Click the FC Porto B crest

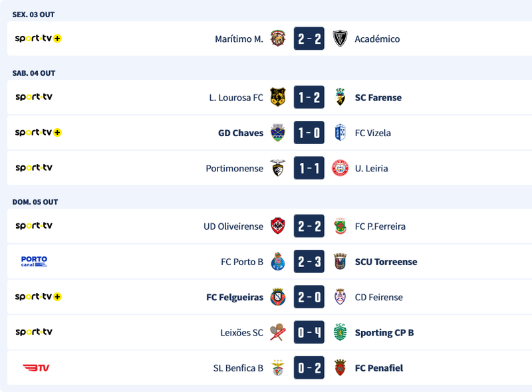[x=278, y=262]
